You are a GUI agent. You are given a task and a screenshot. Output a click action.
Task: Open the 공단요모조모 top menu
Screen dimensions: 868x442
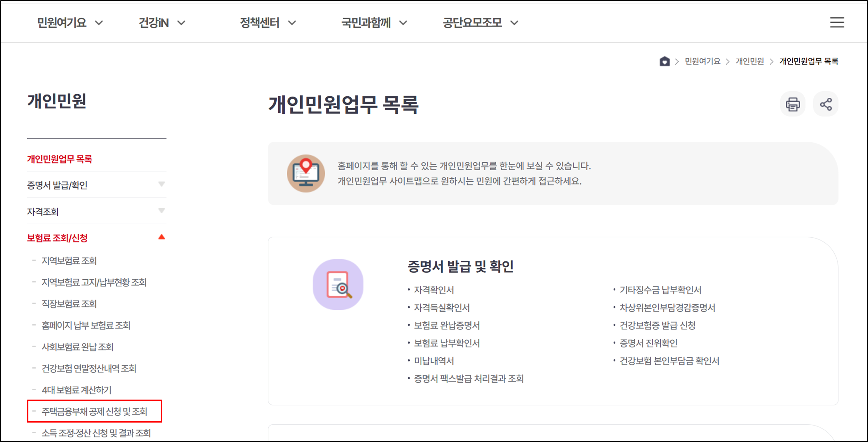tap(472, 23)
